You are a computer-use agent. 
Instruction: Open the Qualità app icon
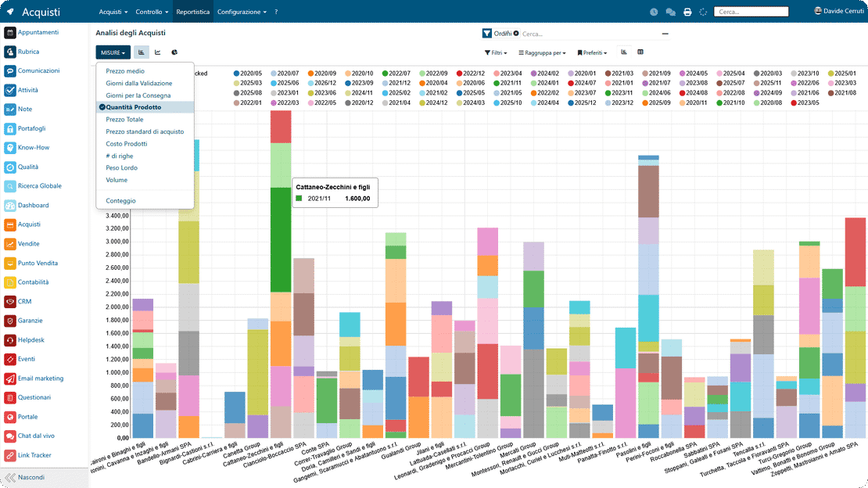9,167
